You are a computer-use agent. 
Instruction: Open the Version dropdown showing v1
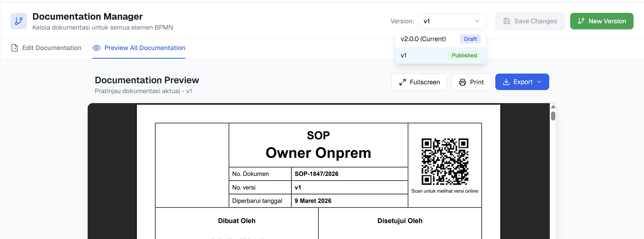[x=452, y=21]
